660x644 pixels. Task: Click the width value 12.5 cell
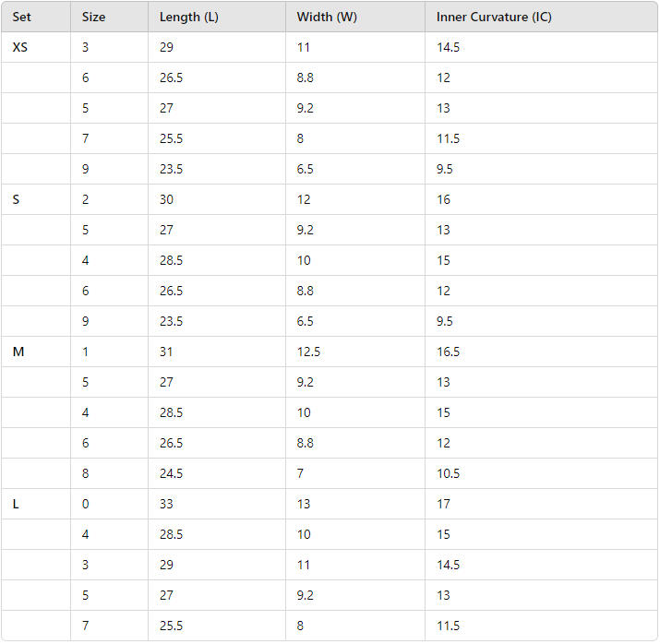click(309, 352)
